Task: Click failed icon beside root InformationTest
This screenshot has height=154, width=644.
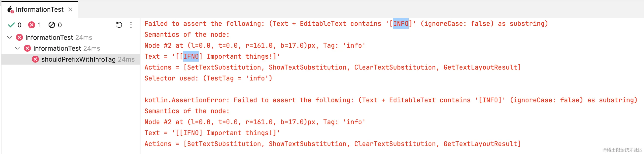Action: tap(19, 37)
